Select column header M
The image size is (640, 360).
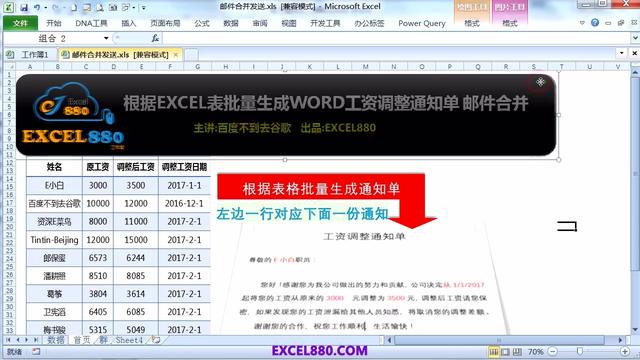coord(366,67)
